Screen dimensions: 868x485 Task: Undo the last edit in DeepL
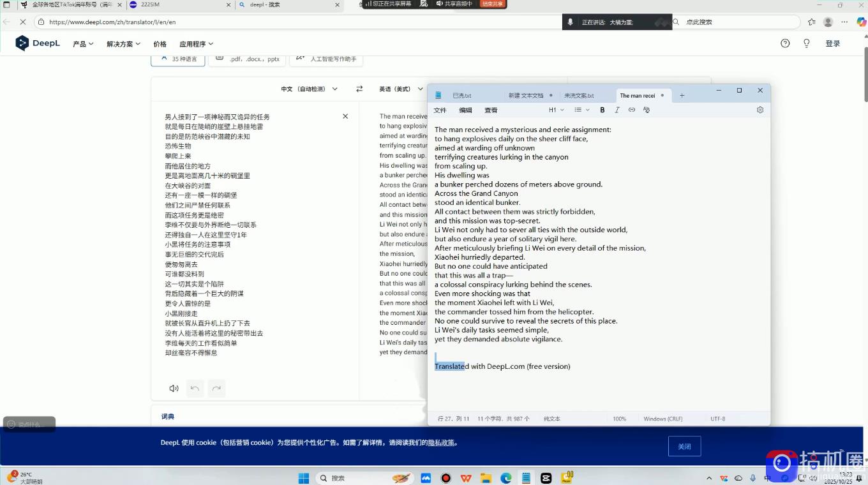click(195, 388)
